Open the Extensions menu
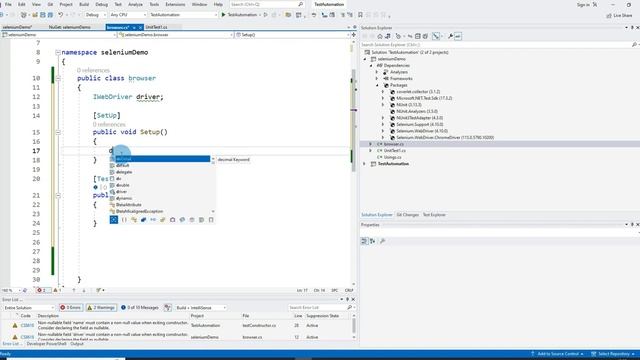The width and height of the screenshot is (640, 360). click(175, 4)
